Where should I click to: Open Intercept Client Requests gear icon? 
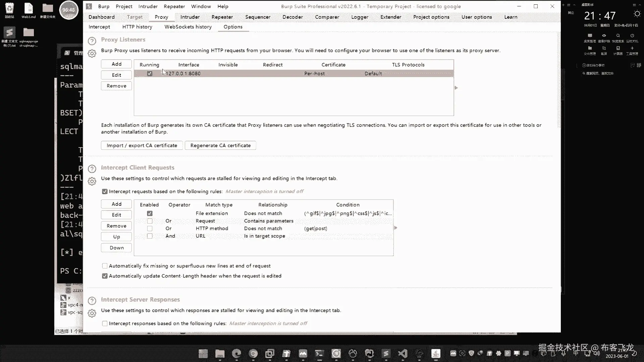click(x=92, y=181)
